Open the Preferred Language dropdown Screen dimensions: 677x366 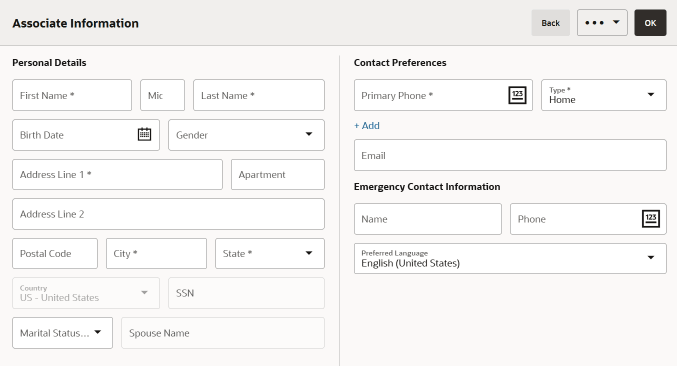[x=510, y=259]
